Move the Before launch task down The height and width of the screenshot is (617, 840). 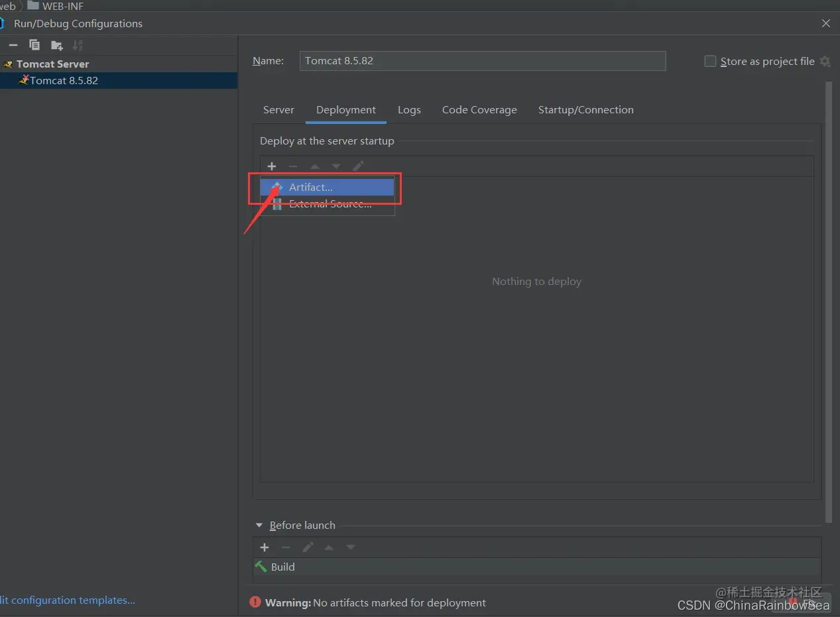pos(351,547)
